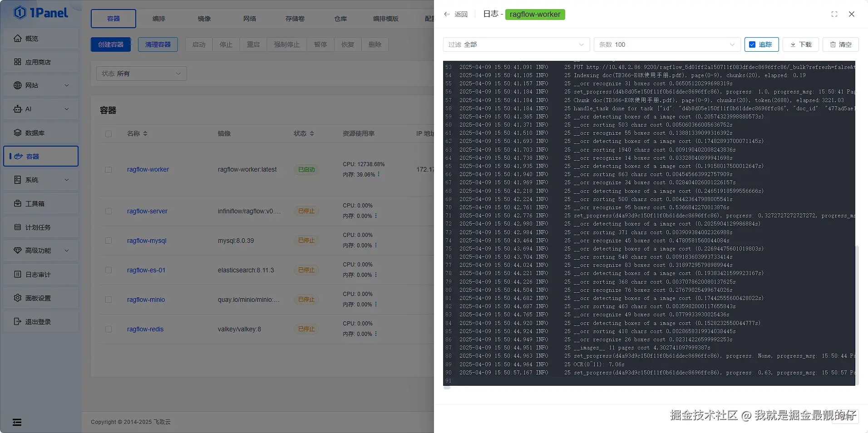Image resolution: width=868 pixels, height=433 pixels.
Task: Click the log viewer vertical scrollbar
Action: pyautogui.click(x=857, y=315)
